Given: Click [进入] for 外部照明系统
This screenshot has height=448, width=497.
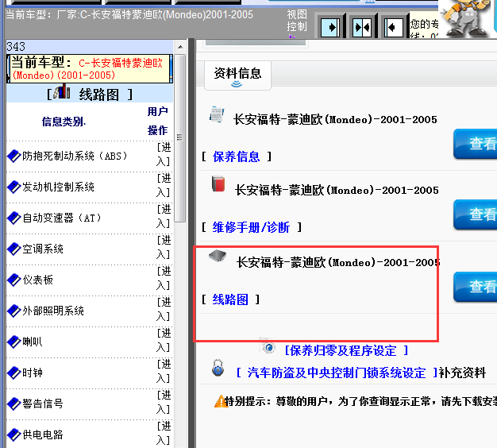Looking at the screenshot, I should 164,309.
